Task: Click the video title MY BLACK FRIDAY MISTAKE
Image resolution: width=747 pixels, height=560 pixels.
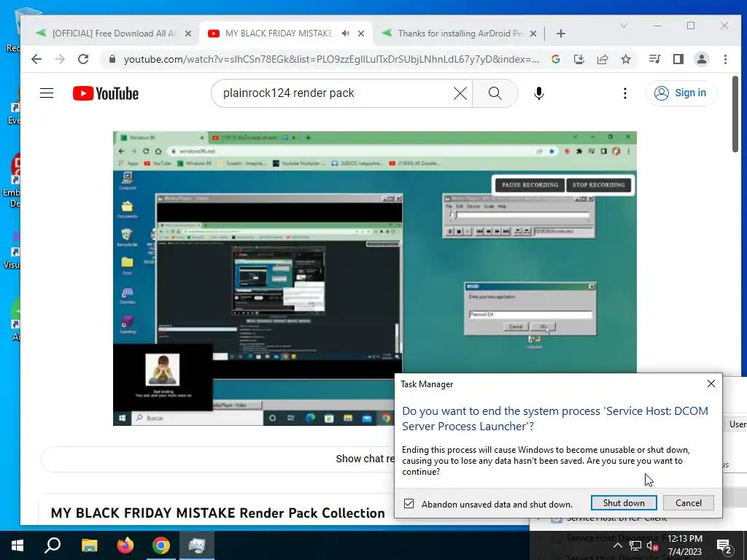Action: pyautogui.click(x=217, y=513)
